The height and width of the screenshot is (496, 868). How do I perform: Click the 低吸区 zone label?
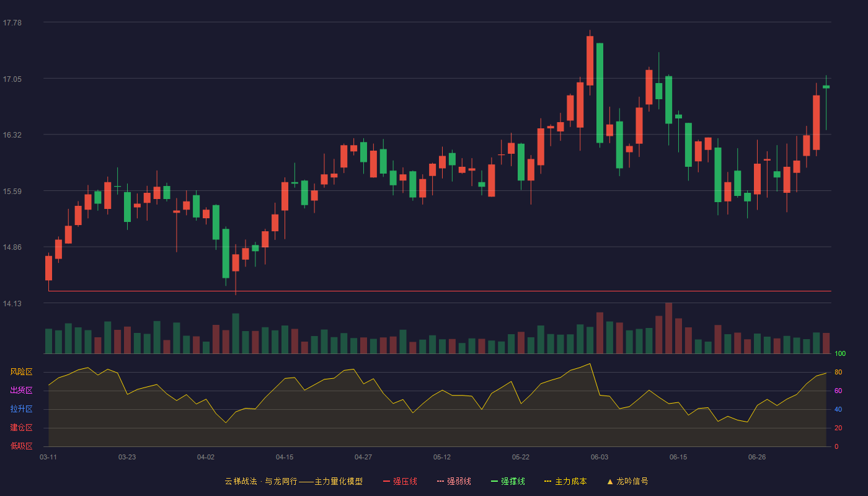(21, 446)
